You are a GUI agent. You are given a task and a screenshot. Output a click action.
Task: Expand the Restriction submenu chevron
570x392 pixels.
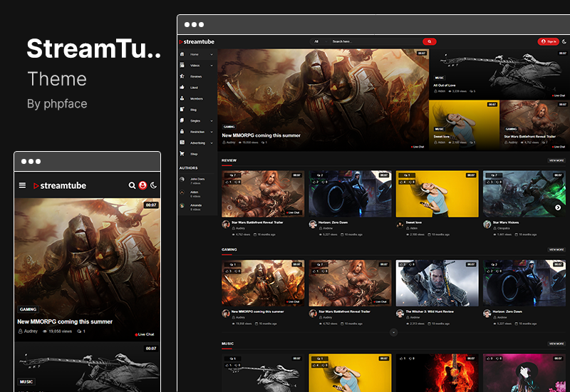pos(212,132)
